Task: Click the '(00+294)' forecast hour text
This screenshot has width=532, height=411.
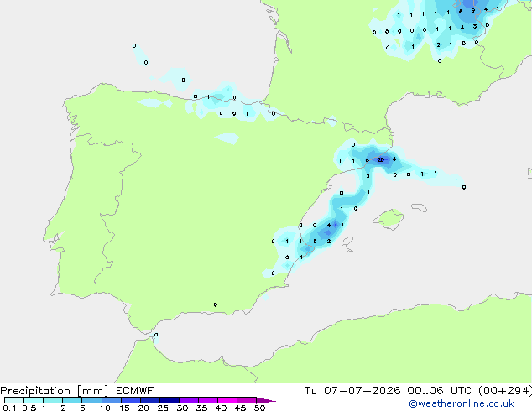Action: [505, 391]
